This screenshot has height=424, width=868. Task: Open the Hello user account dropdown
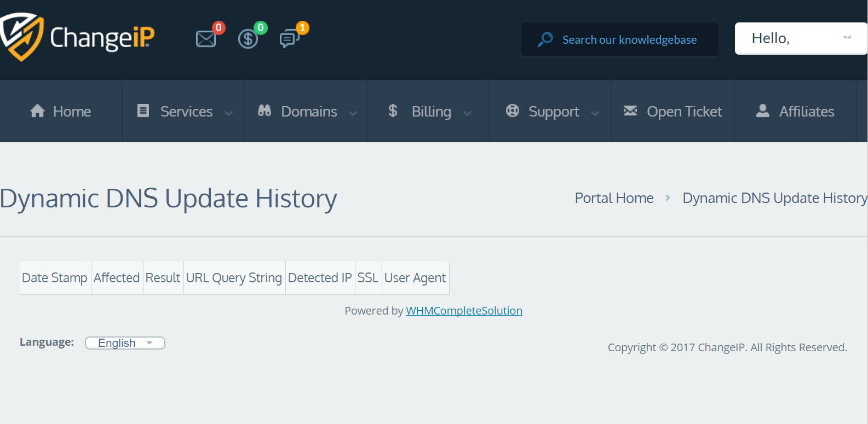(x=800, y=38)
